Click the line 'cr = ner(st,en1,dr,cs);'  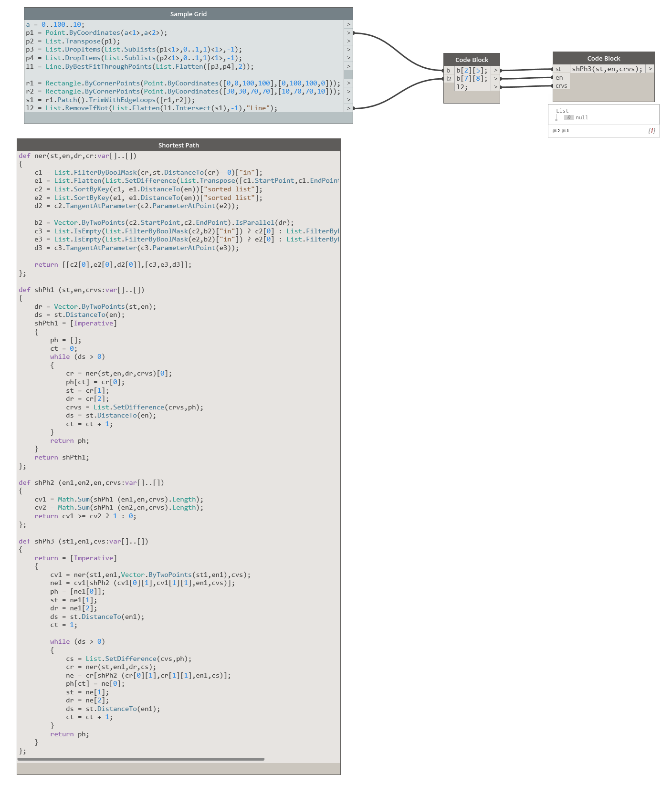(111, 667)
